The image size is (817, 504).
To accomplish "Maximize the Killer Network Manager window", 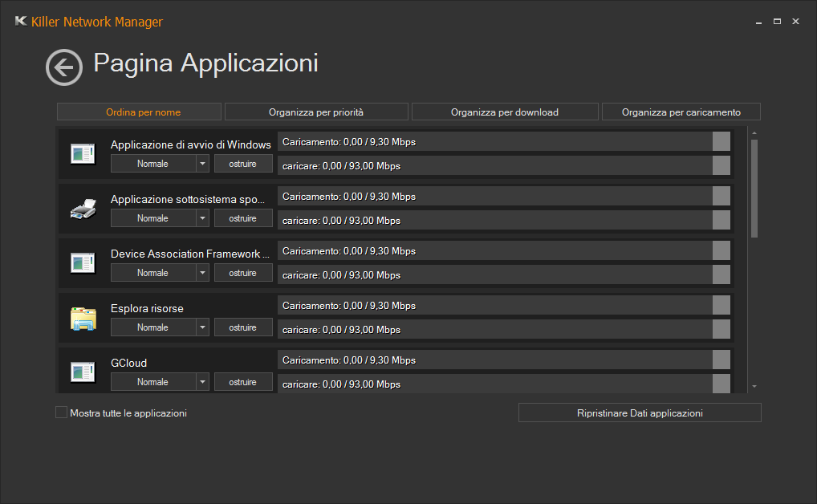I will click(777, 22).
